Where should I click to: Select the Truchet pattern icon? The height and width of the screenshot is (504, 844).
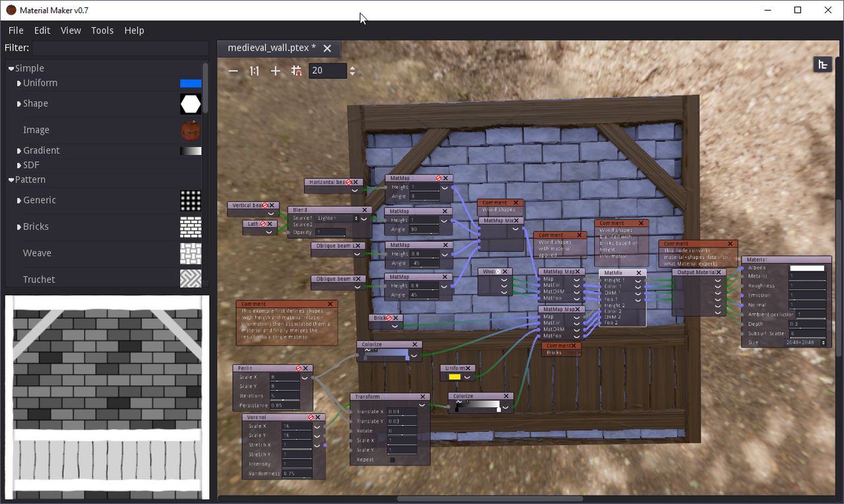coord(191,279)
